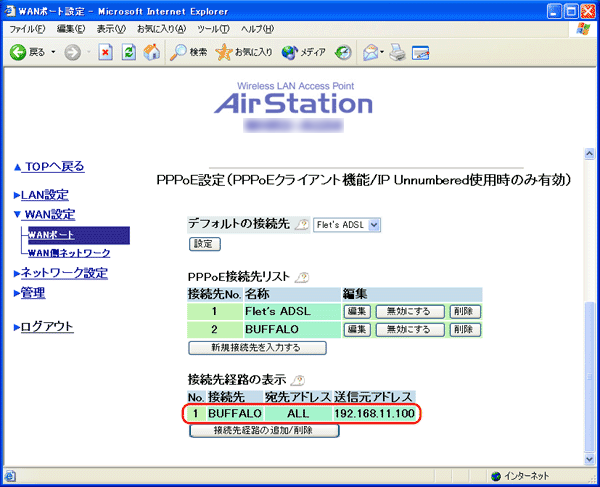This screenshot has width=600, height=487.
Task: Click the Windows flag logo in menu bar
Action: [x=583, y=29]
